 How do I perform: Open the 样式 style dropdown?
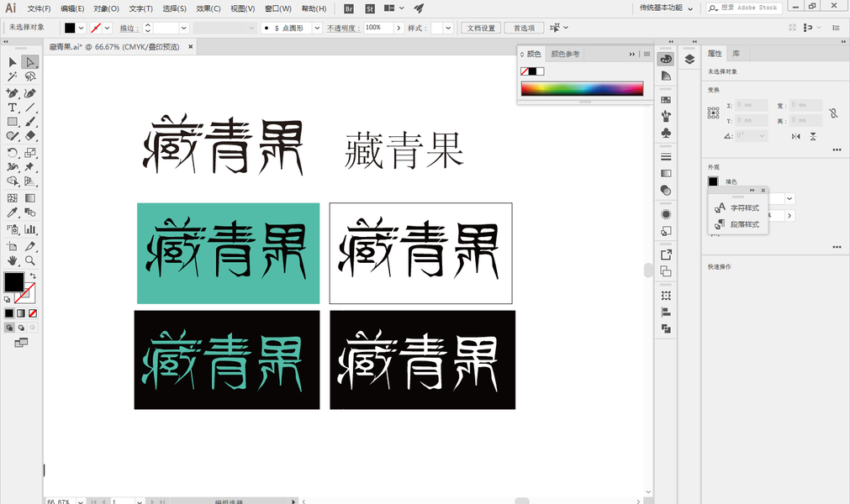tap(448, 28)
